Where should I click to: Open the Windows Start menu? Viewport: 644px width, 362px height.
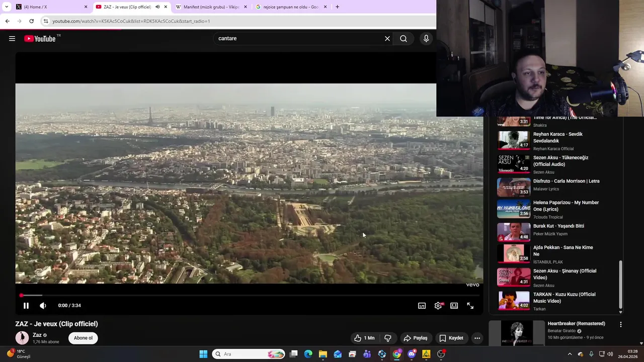203,354
